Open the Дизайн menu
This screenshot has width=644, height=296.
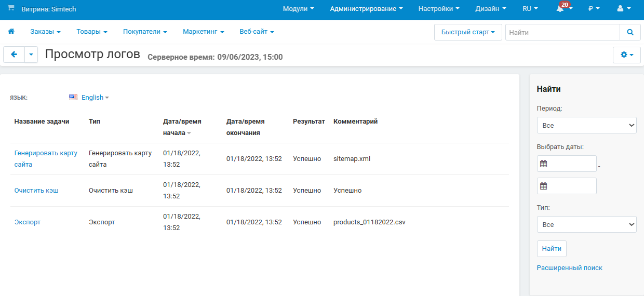(x=490, y=9)
